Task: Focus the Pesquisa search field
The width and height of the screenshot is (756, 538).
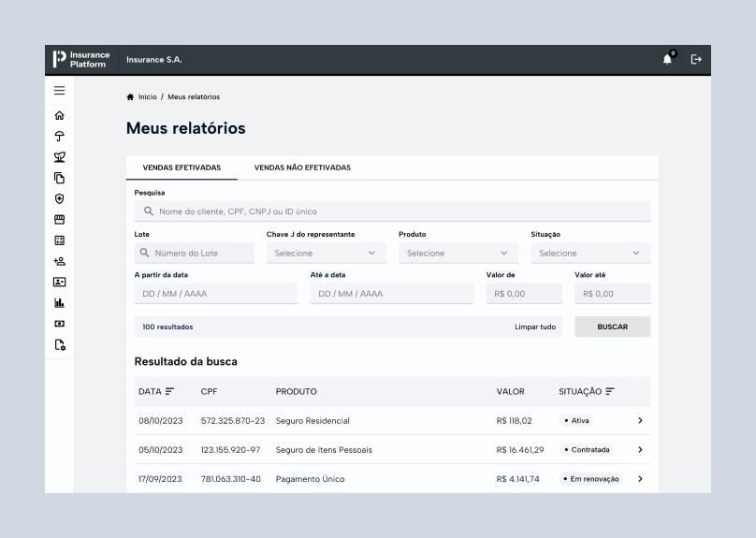Action: (x=392, y=211)
